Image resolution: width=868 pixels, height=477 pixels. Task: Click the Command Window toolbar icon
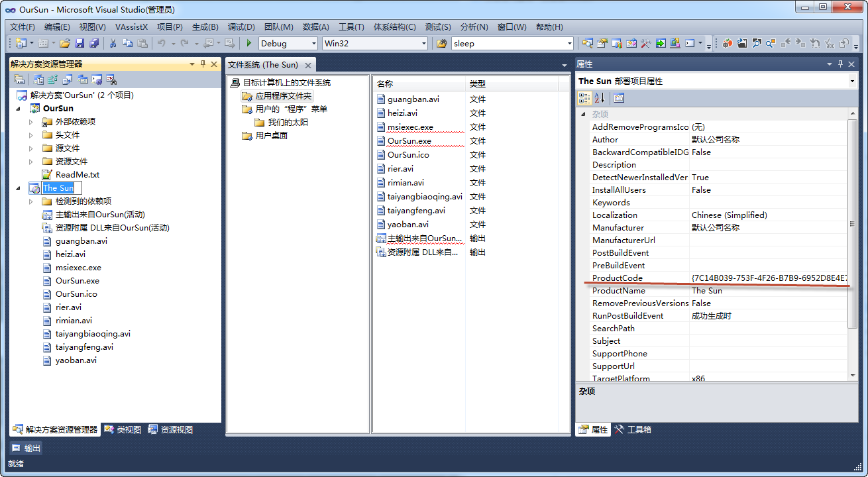pyautogui.click(x=690, y=43)
